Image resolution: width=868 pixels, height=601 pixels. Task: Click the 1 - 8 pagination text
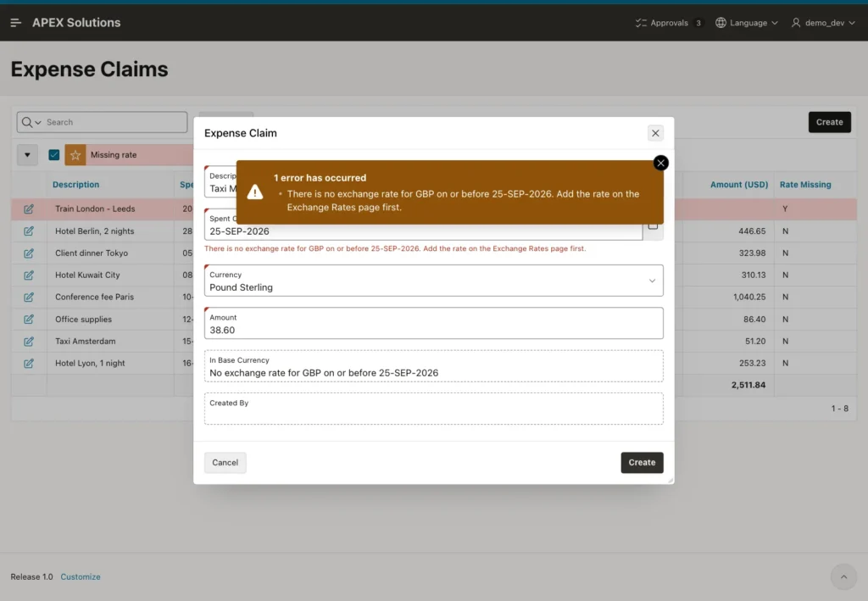(x=839, y=409)
